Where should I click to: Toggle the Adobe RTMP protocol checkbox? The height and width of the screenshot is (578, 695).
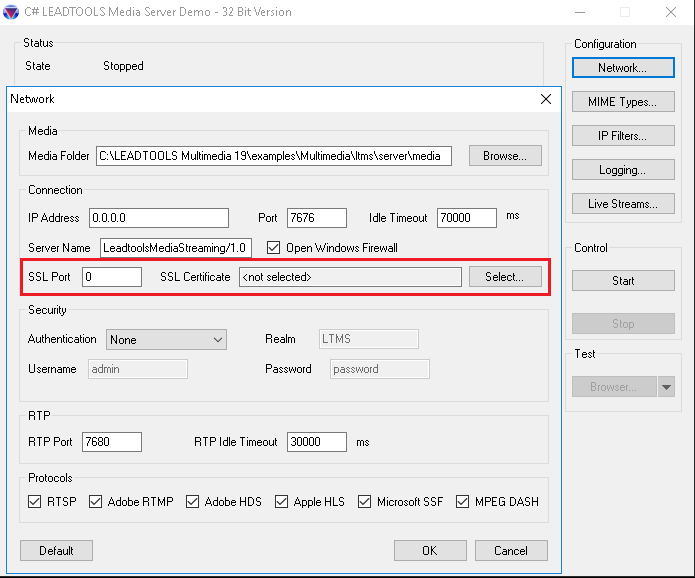95,501
